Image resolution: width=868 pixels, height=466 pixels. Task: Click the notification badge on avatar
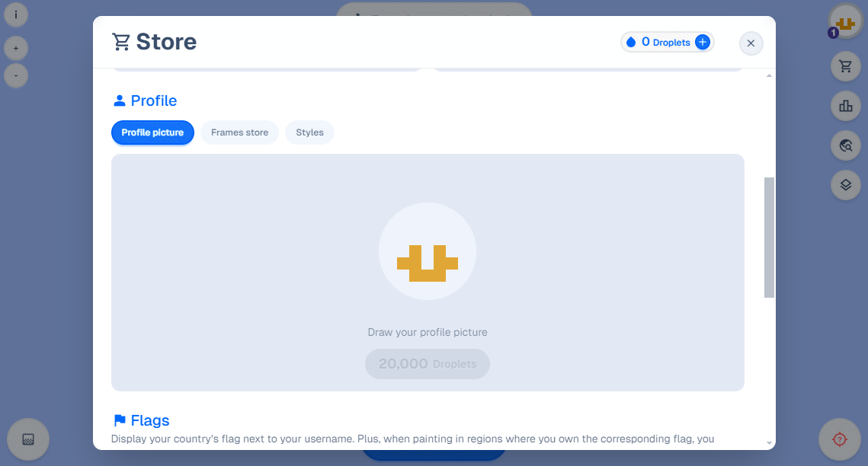[833, 34]
